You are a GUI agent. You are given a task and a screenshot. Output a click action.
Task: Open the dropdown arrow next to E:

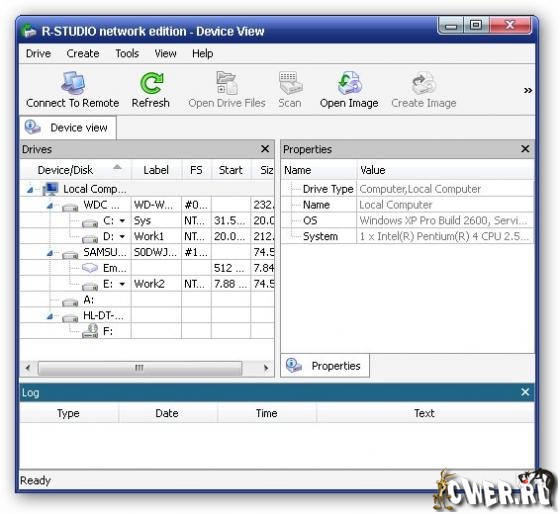pos(122,284)
